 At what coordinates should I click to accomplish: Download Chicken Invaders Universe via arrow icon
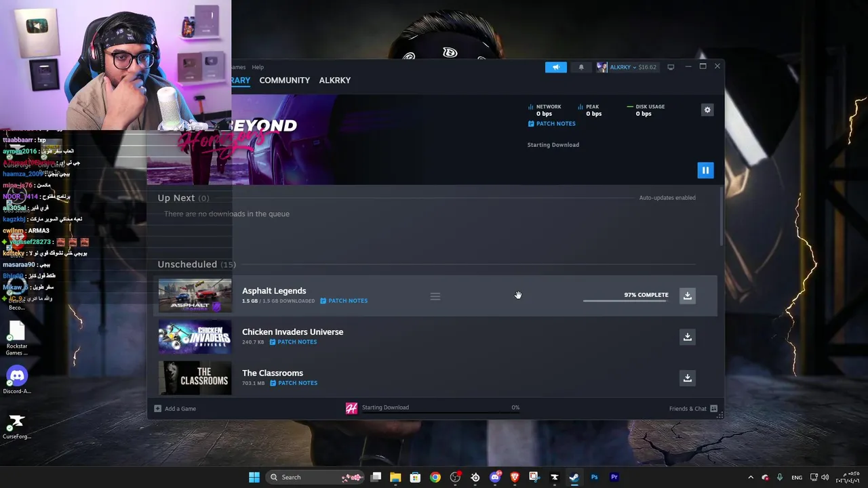(x=687, y=337)
